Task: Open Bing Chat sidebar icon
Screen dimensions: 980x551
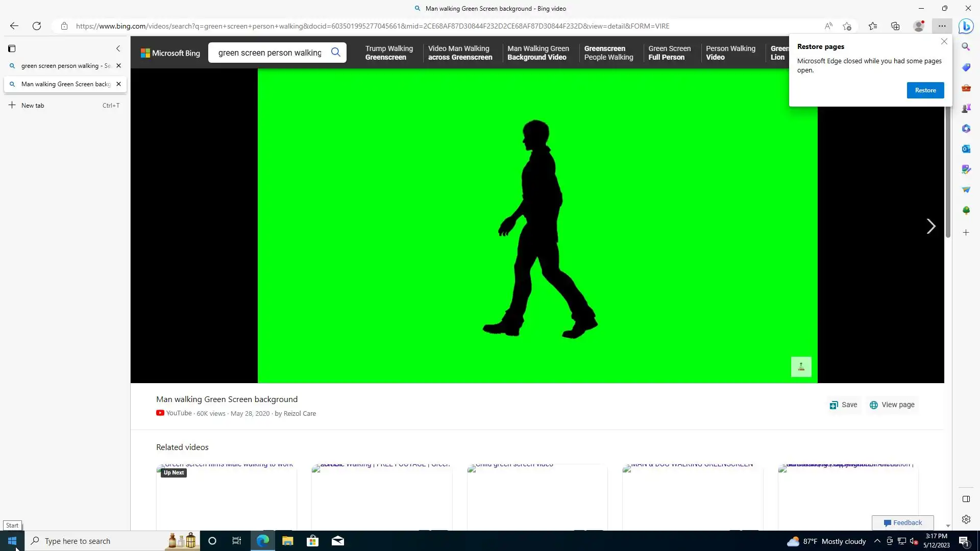Action: [x=966, y=26]
